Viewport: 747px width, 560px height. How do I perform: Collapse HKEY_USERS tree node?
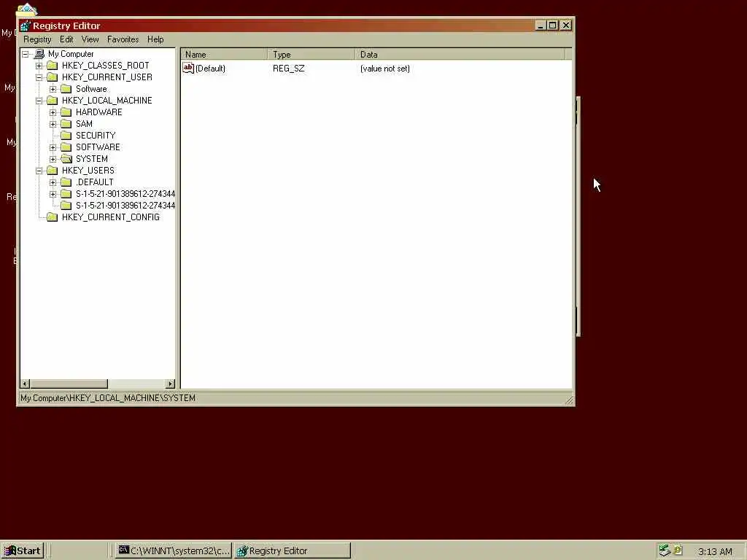[x=39, y=171]
